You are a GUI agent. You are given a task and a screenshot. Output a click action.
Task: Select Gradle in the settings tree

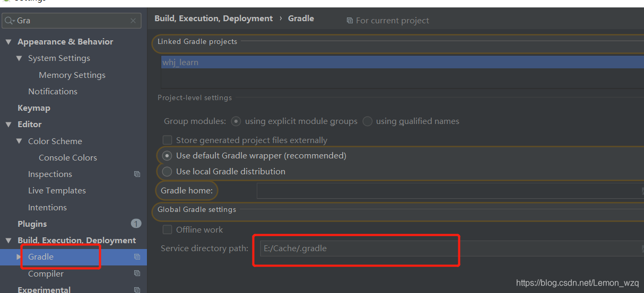point(41,257)
